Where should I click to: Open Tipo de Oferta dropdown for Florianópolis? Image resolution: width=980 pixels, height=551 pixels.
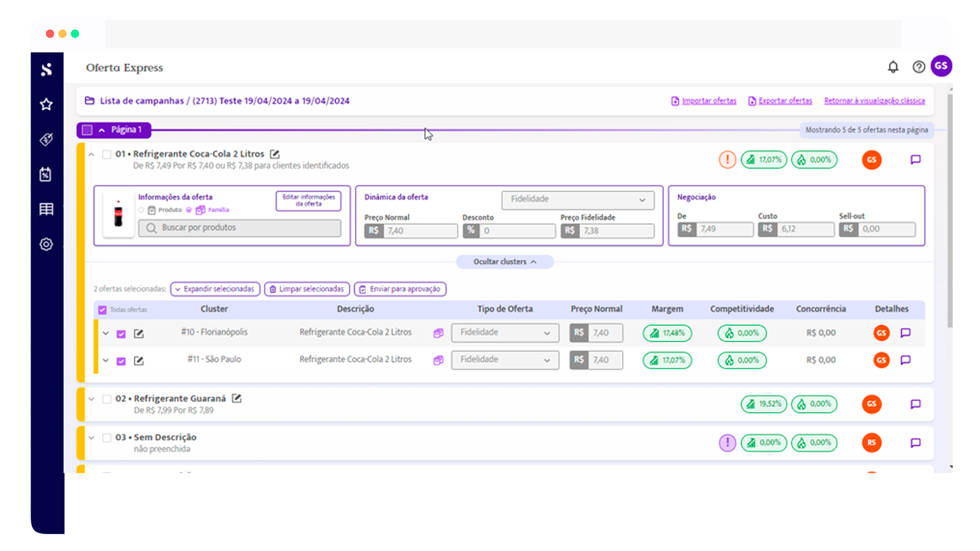[x=505, y=333]
